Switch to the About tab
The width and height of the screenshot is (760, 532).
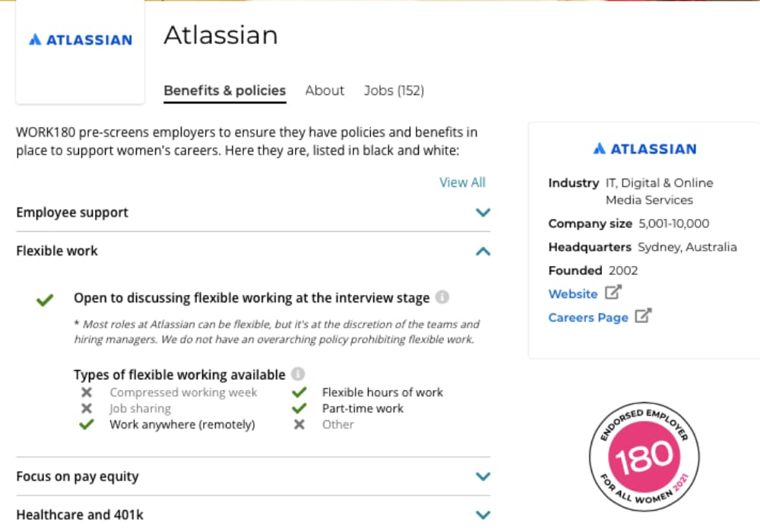point(325,90)
